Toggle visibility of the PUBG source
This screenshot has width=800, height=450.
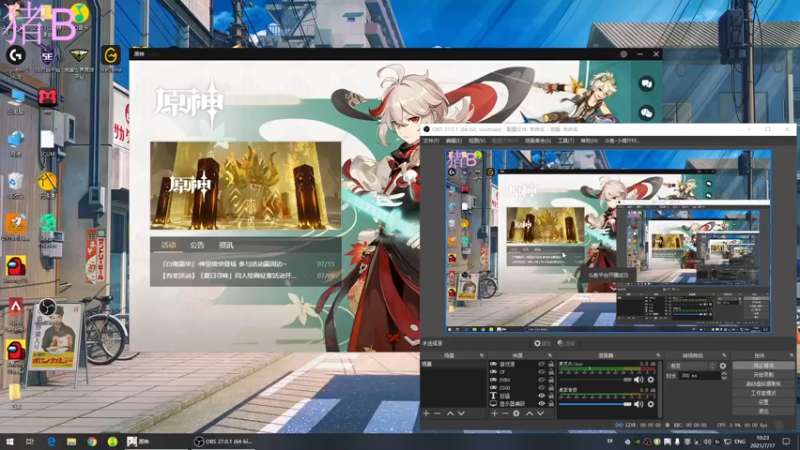541,380
